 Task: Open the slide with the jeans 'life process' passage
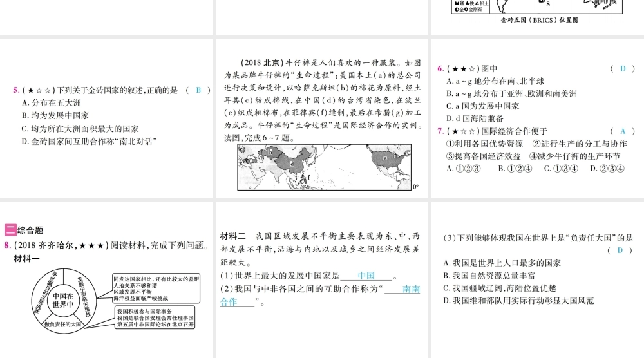pos(322,118)
